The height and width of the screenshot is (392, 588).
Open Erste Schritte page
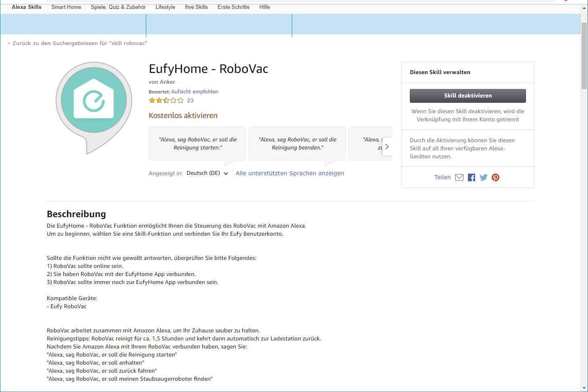point(233,7)
